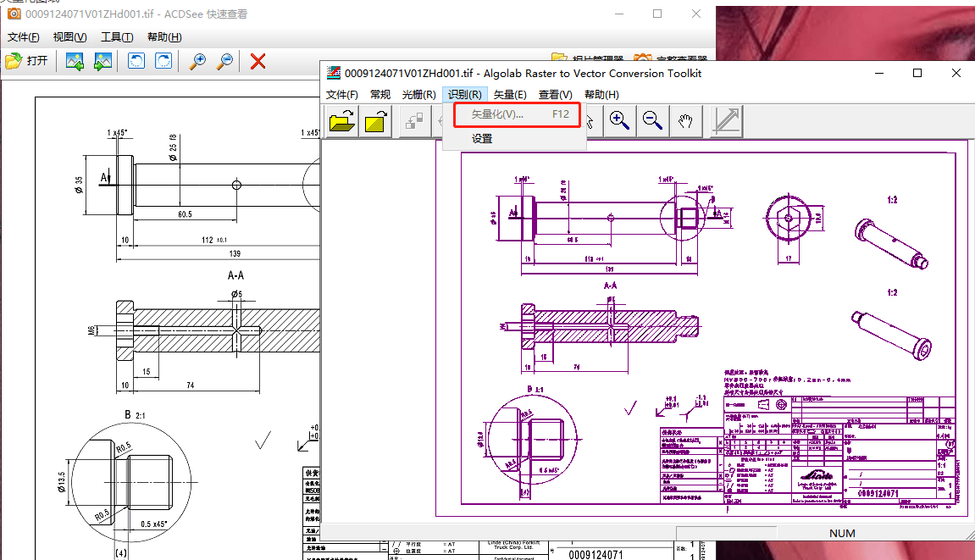This screenshot has width=975, height=560.
Task: Maximize the Algolab window
Action: tap(917, 74)
